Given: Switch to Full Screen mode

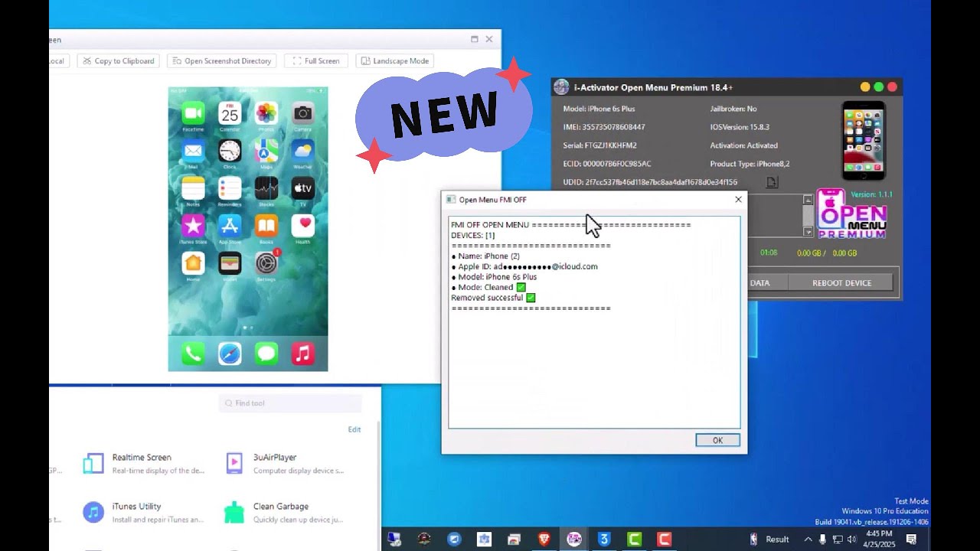Looking at the screenshot, I should click(x=315, y=60).
